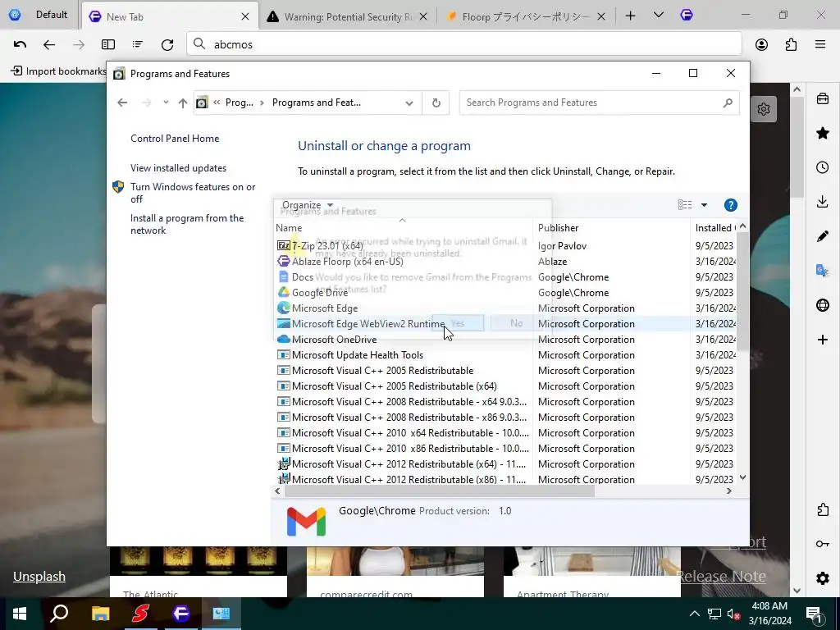840x630 pixels.
Task: Change view layout icon in Programs list
Action: [685, 204]
